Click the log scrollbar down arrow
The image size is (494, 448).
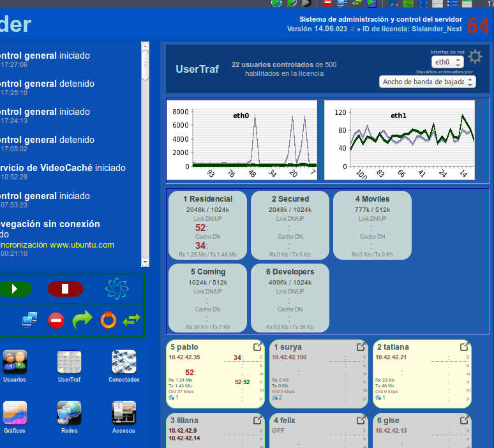point(145,262)
